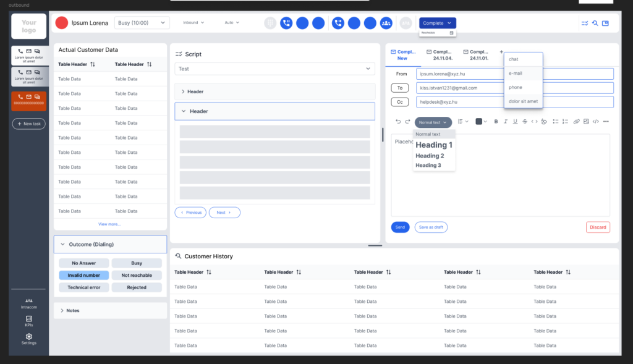Viewport: 633px width, 364px height.
Task: Select the Invalid number outcome
Action: pyautogui.click(x=83, y=275)
